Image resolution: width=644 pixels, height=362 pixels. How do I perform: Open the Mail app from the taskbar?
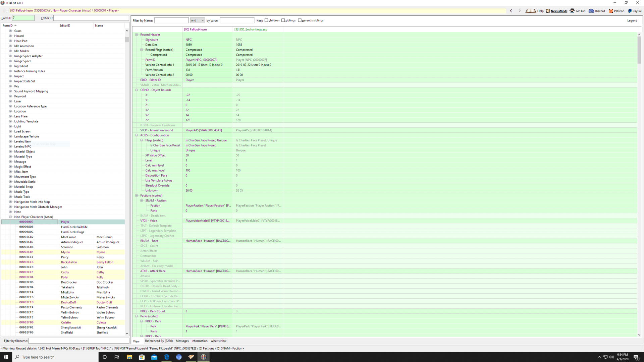[x=154, y=357]
